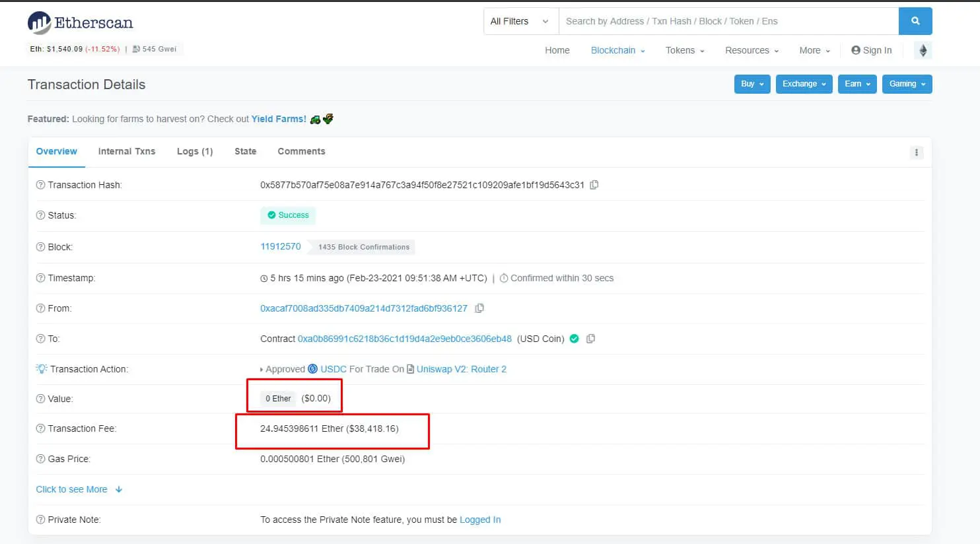Viewport: 980px width, 544px height.
Task: Click help icon next to Status
Action: pos(40,215)
